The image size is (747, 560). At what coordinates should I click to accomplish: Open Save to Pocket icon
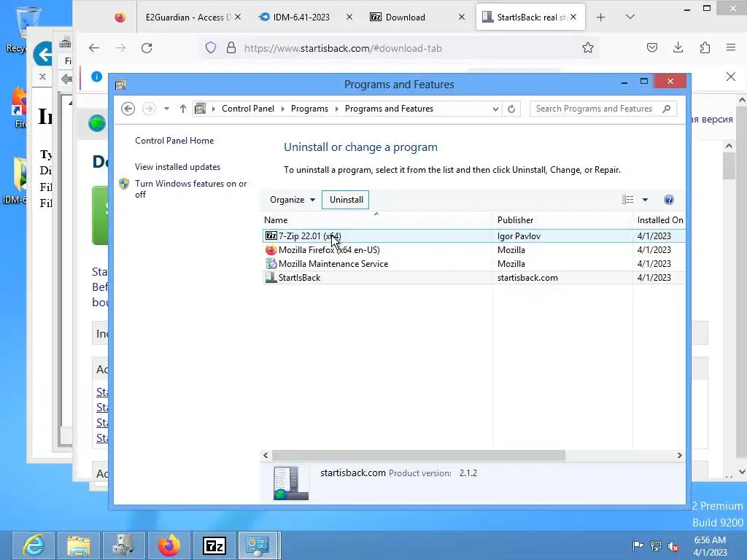(652, 47)
